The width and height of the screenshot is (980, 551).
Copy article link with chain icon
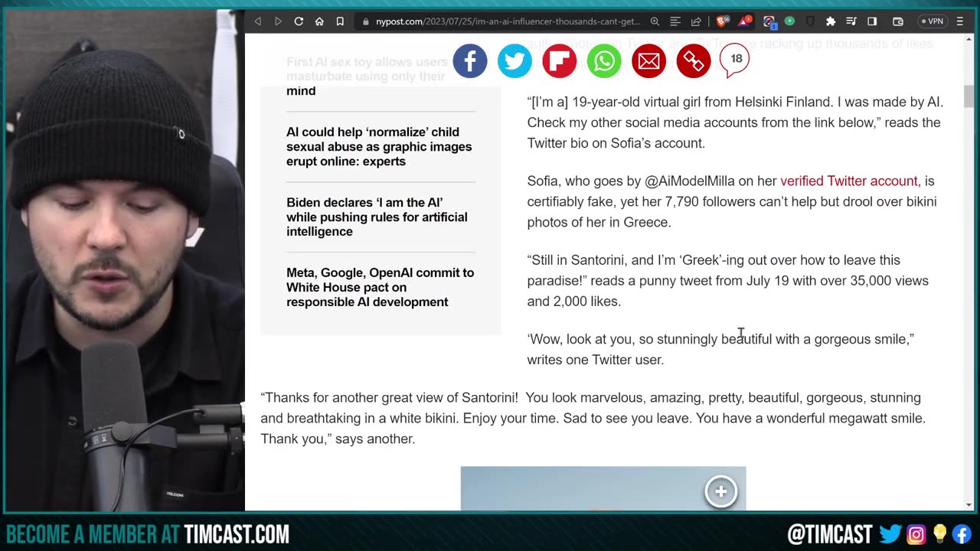pos(694,61)
